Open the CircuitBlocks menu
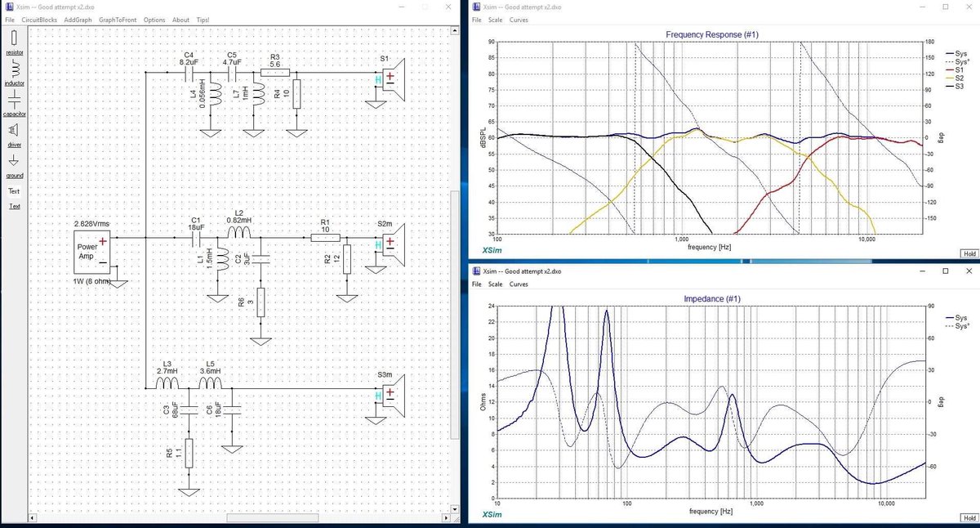 coord(38,20)
